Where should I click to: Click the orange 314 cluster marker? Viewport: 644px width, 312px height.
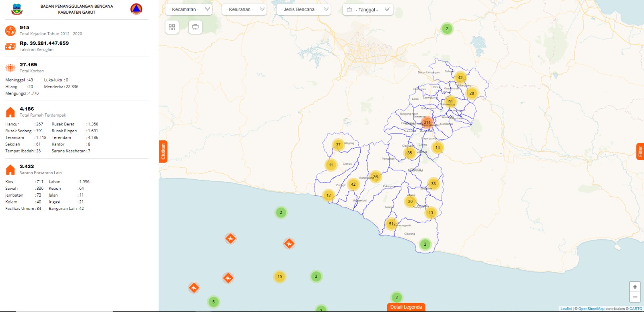pyautogui.click(x=427, y=122)
